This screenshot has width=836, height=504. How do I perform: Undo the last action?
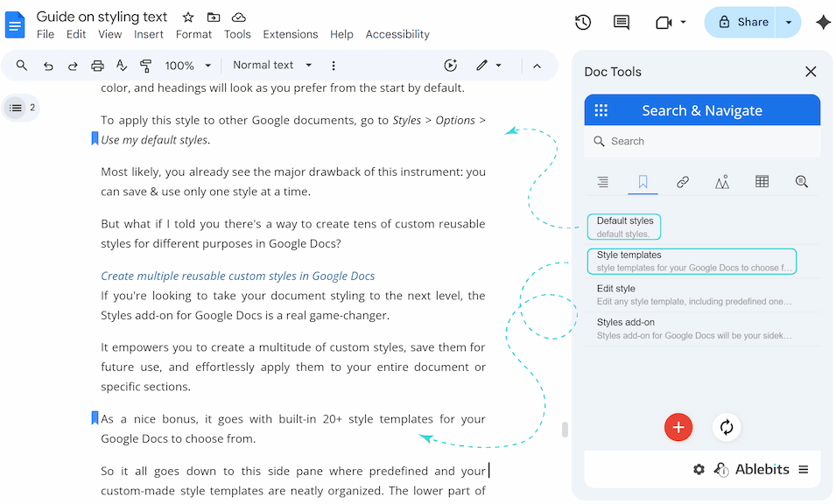pyautogui.click(x=48, y=66)
